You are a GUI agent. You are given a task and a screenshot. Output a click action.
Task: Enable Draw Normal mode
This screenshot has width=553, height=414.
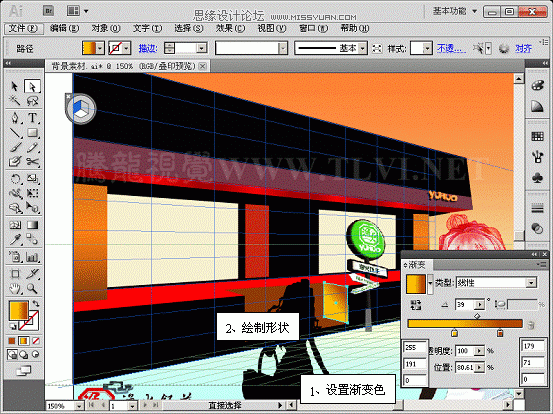coord(12,354)
